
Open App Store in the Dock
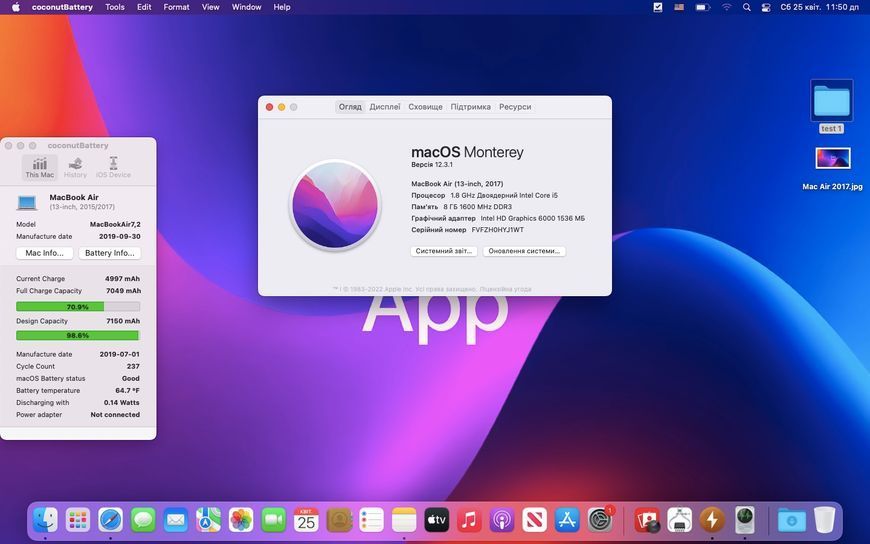[567, 520]
